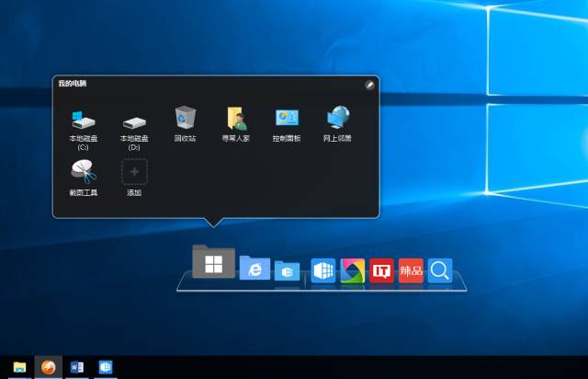Viewport: 588px width, 379px height.
Task: Open the user folder with person icon
Action: click(x=236, y=118)
